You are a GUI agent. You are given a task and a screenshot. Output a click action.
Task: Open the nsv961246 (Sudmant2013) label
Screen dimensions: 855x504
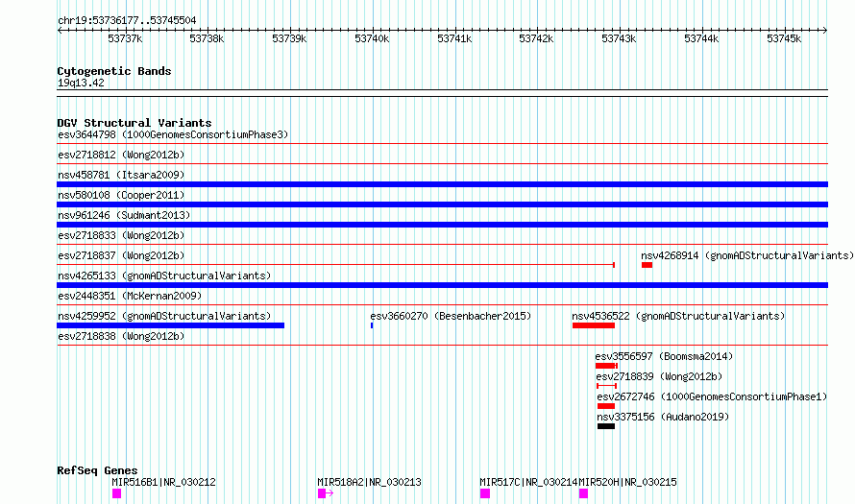(124, 215)
